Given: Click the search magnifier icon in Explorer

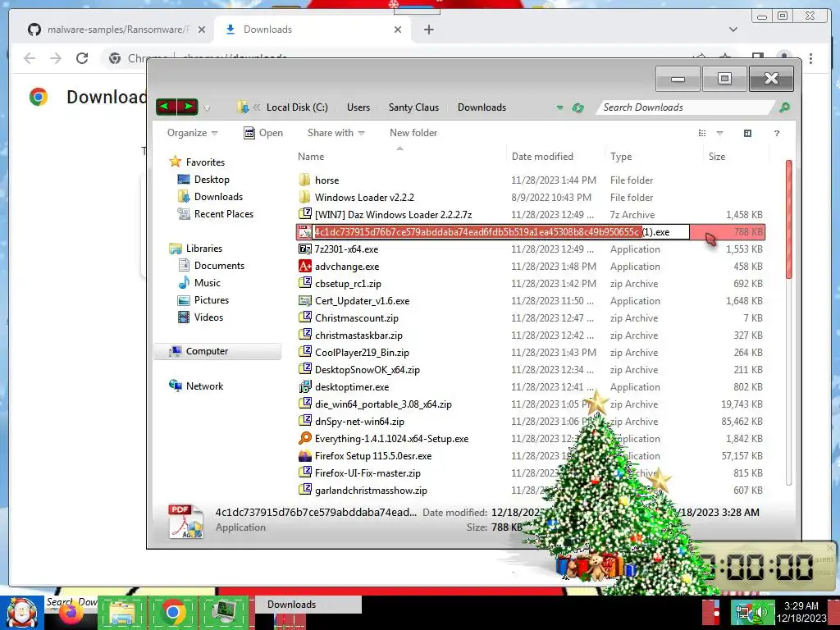Looking at the screenshot, I should click(784, 107).
